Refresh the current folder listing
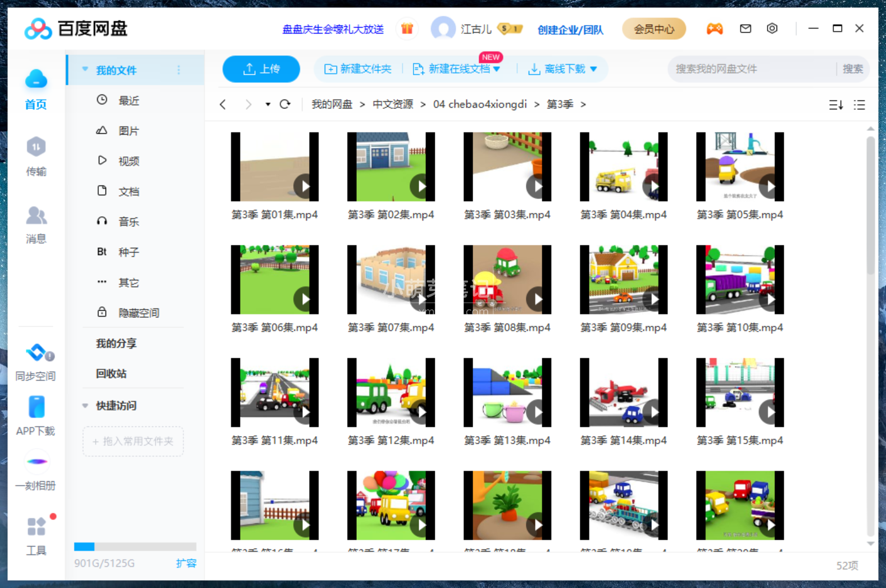 pyautogui.click(x=285, y=104)
